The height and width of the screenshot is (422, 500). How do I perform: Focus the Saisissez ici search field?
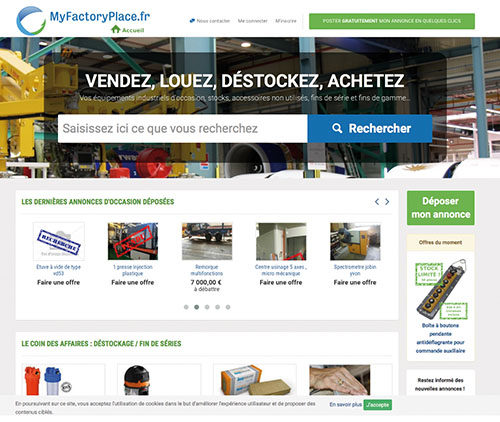pos(183,129)
